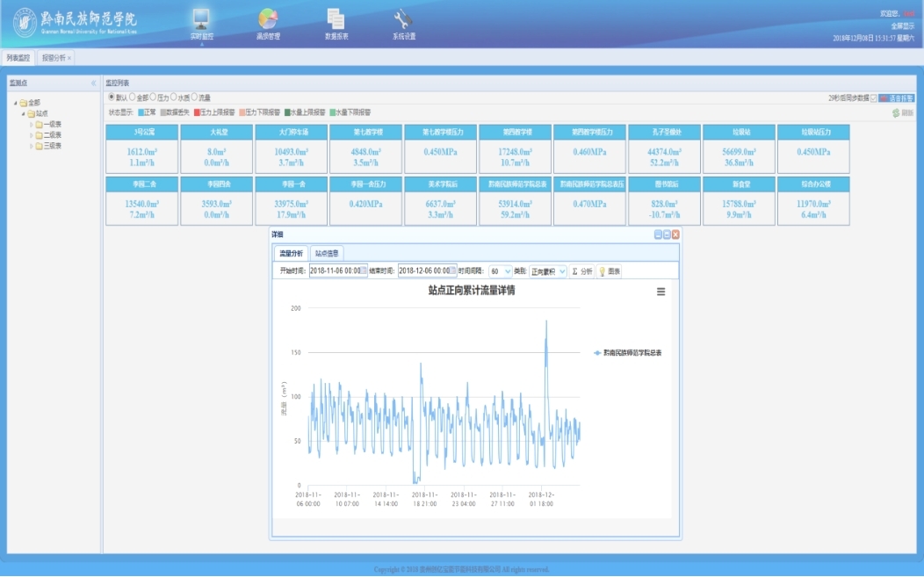Switch to the 列表监控 tab
Viewport: 924px width, 577px height.
18,58
